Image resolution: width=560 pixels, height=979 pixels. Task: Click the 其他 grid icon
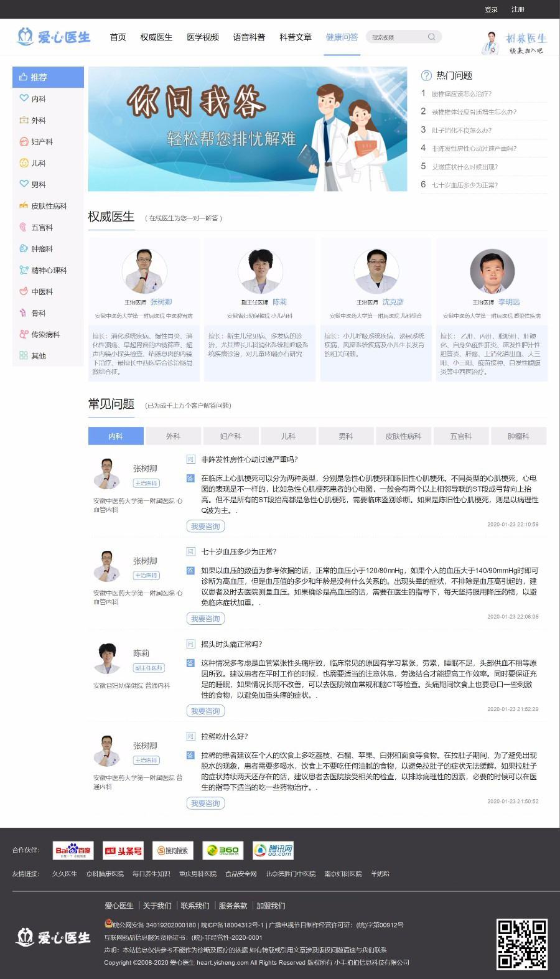[24, 355]
